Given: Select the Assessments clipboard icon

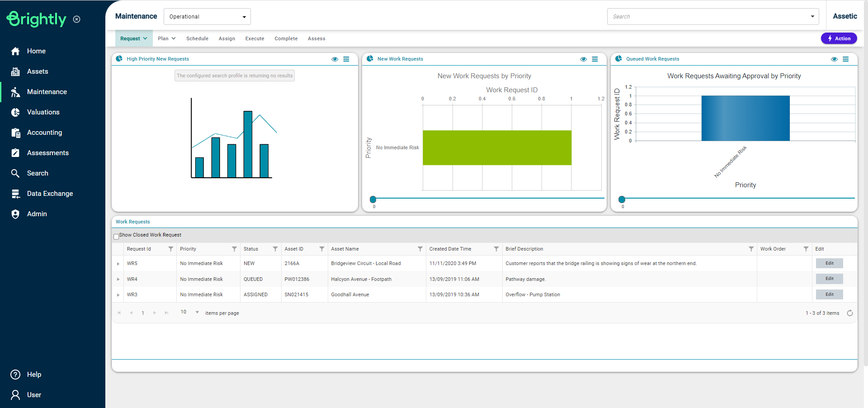Looking at the screenshot, I should point(15,153).
